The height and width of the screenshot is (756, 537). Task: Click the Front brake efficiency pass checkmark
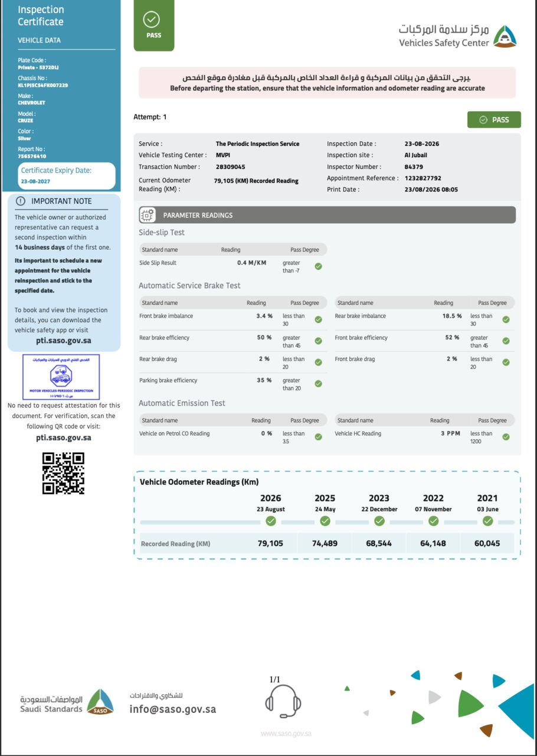[506, 341]
